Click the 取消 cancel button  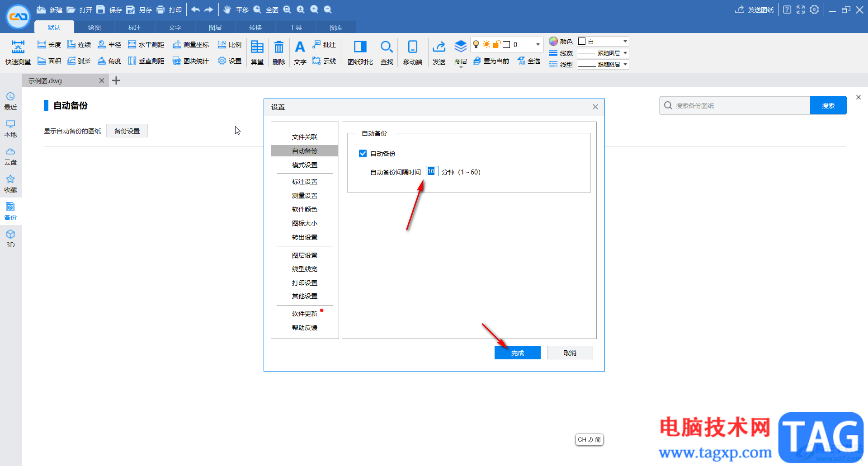click(x=570, y=353)
